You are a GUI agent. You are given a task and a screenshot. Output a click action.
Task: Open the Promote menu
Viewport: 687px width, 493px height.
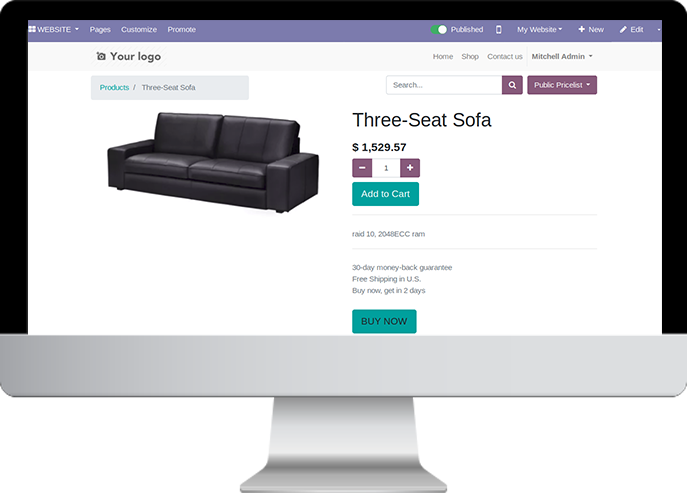[181, 29]
